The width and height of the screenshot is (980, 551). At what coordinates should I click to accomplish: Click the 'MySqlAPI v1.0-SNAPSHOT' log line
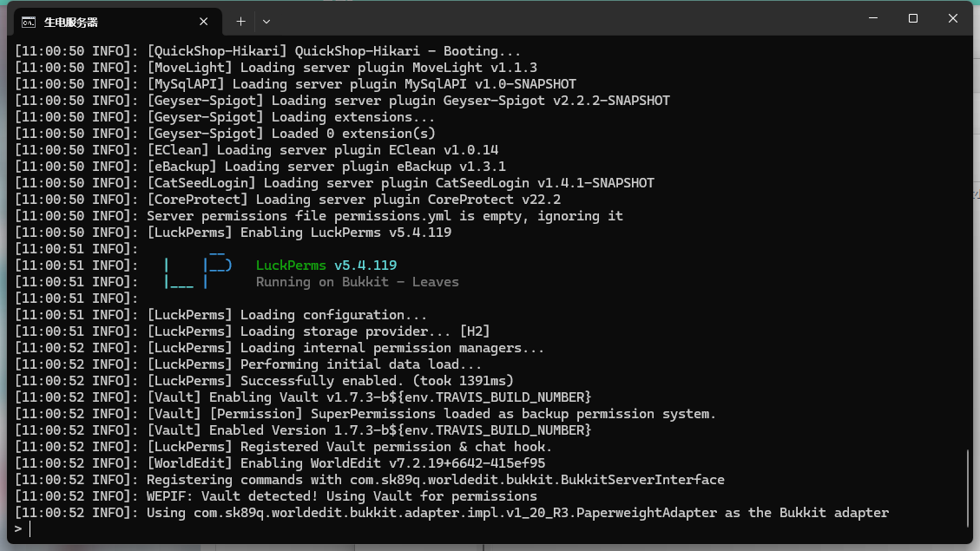click(x=295, y=84)
